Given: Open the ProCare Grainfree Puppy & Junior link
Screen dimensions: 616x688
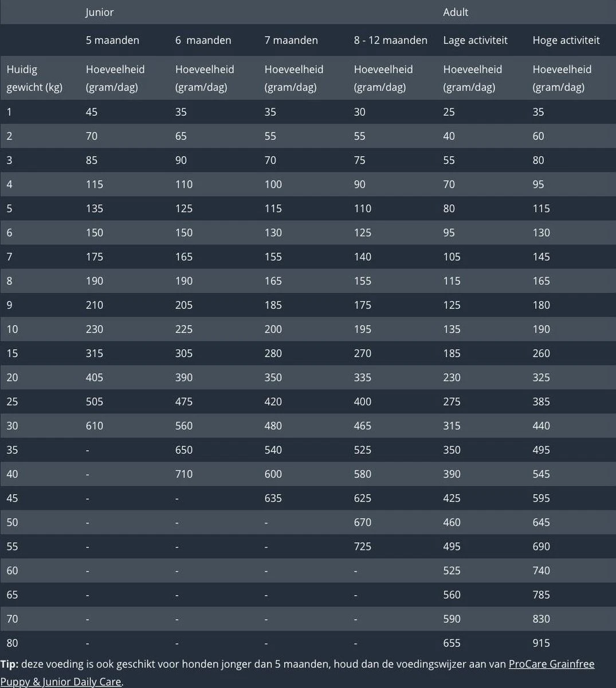Looking at the screenshot, I should click(x=551, y=664).
